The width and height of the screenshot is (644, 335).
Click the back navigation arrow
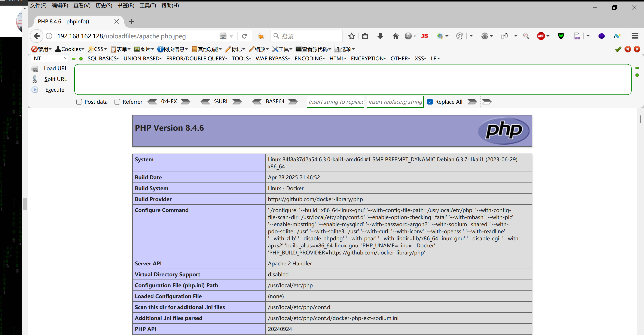click(x=37, y=36)
